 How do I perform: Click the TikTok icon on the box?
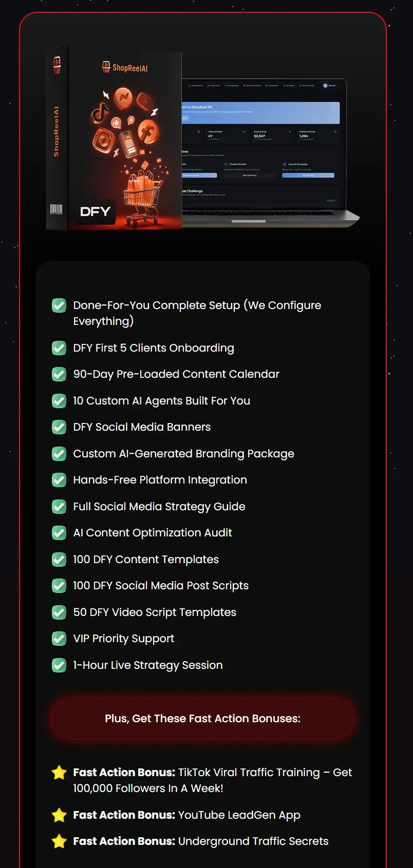click(x=100, y=113)
